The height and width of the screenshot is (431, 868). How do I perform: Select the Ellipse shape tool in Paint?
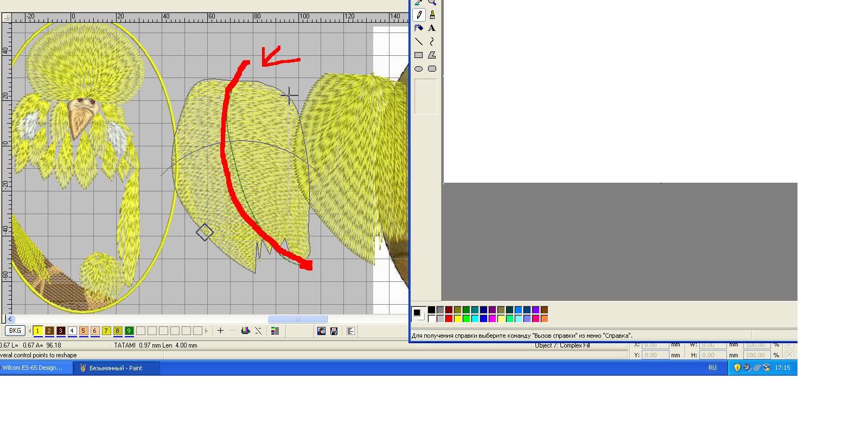(x=419, y=69)
